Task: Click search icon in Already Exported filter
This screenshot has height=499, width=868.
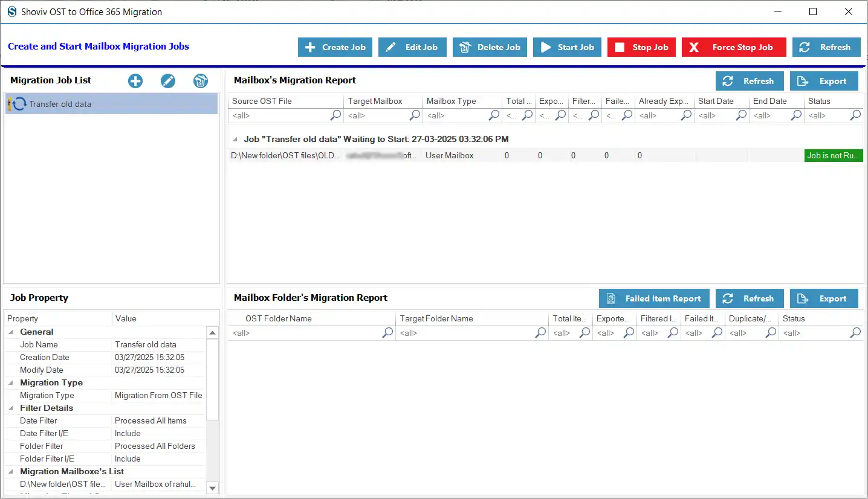Action: (x=687, y=115)
